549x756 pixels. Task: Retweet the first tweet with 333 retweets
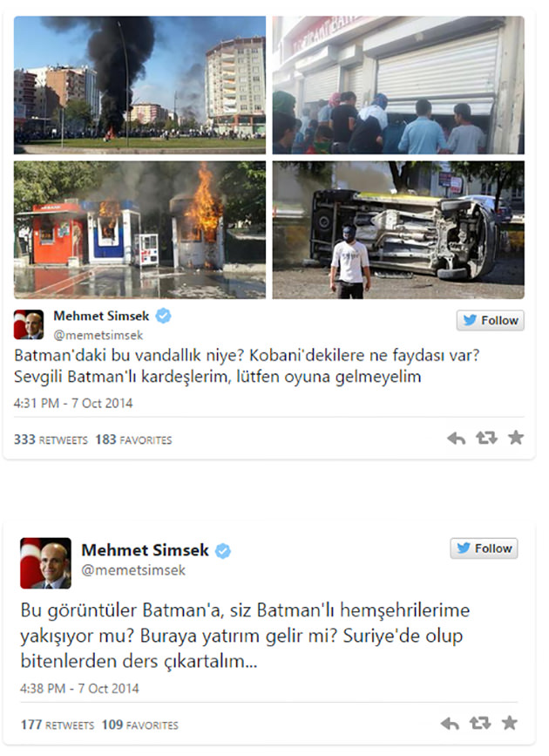pos(486,438)
